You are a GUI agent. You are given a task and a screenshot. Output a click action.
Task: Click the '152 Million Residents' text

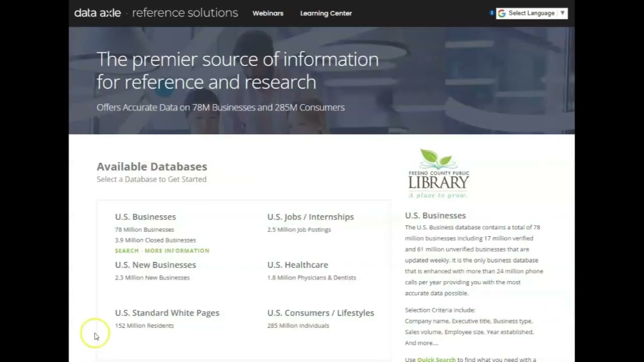144,326
